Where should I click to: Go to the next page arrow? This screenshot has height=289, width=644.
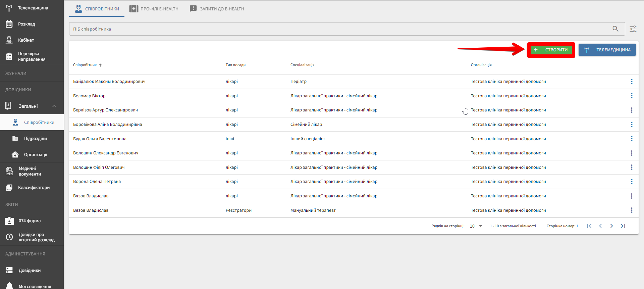pyautogui.click(x=611, y=226)
